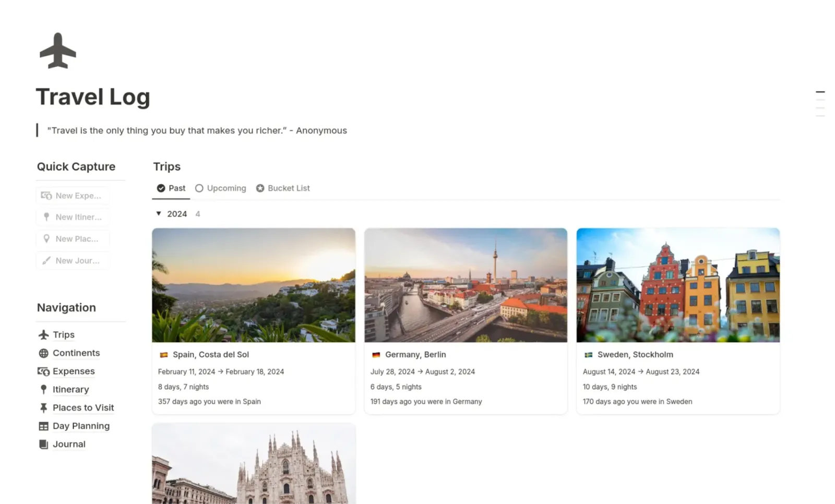Viewport: 835px width, 504px height.
Task: Switch to the Past trips tab
Action: (171, 188)
